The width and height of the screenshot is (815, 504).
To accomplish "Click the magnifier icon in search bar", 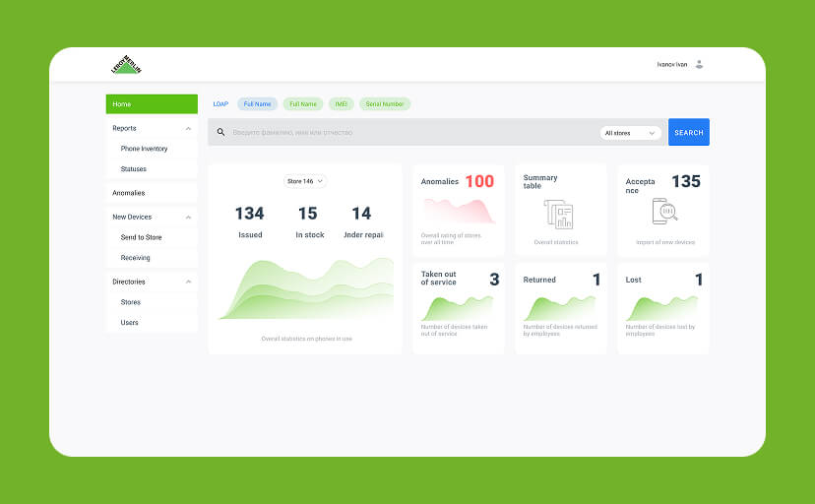I will click(x=220, y=132).
